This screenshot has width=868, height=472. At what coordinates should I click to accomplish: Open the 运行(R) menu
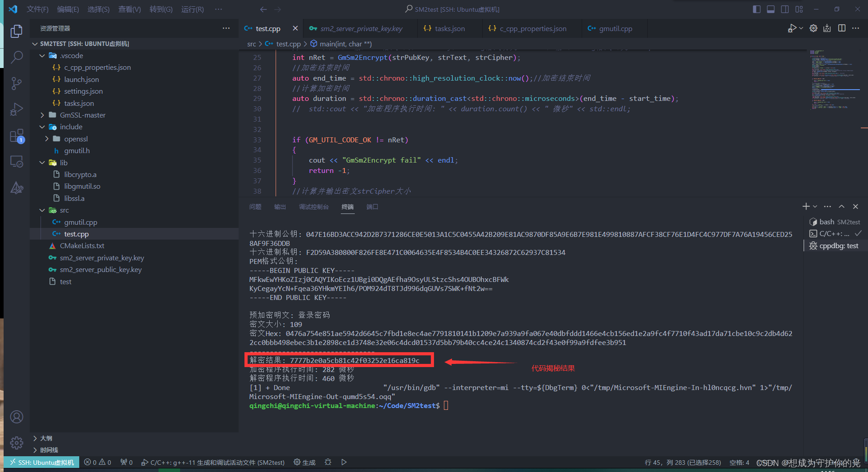point(193,9)
